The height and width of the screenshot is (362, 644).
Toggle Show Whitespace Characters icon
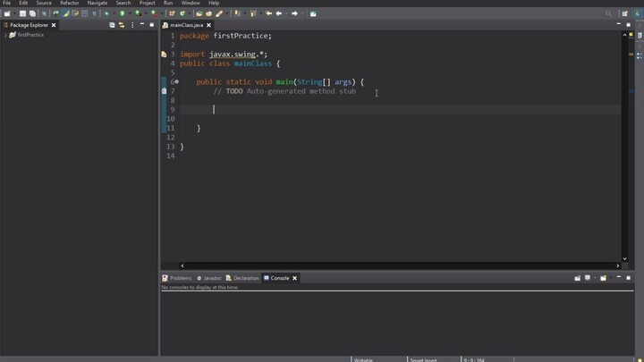click(94, 13)
